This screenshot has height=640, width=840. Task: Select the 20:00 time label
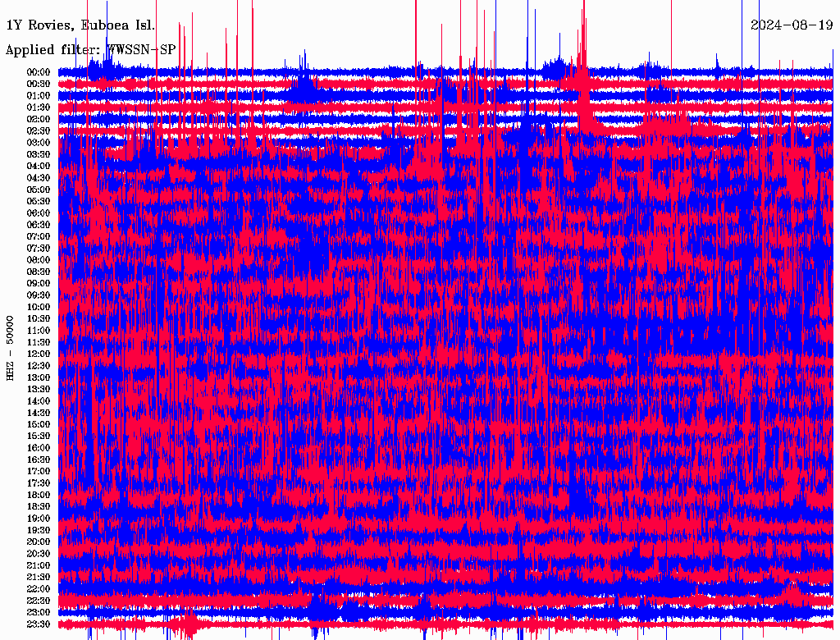(39, 542)
